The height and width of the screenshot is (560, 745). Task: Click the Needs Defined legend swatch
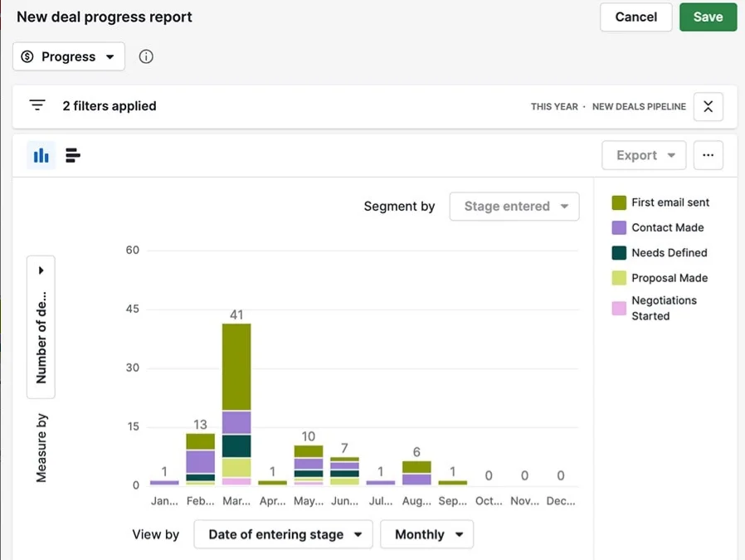619,253
